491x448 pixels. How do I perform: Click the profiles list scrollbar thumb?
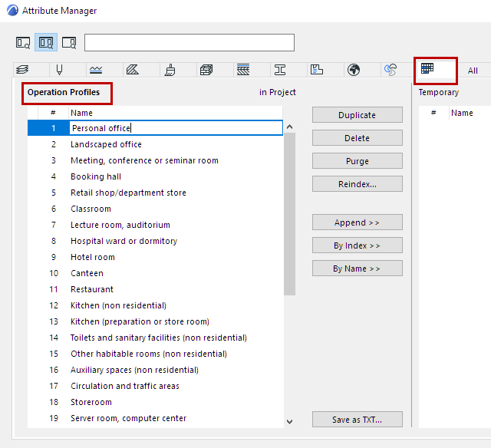[290, 214]
